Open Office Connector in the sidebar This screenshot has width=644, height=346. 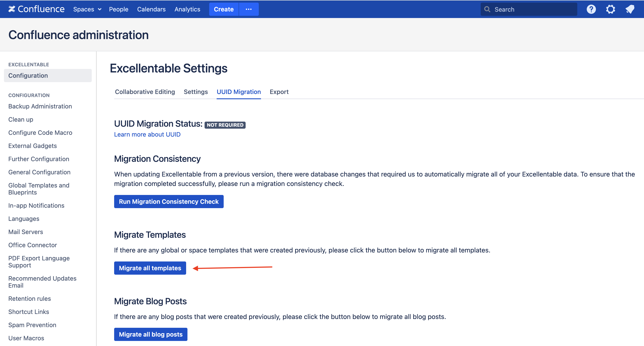(32, 245)
